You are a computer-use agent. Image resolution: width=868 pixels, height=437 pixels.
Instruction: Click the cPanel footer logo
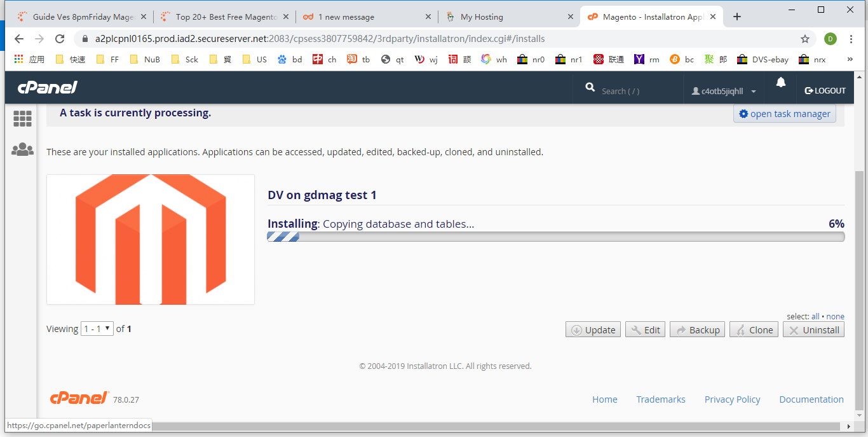(79, 398)
